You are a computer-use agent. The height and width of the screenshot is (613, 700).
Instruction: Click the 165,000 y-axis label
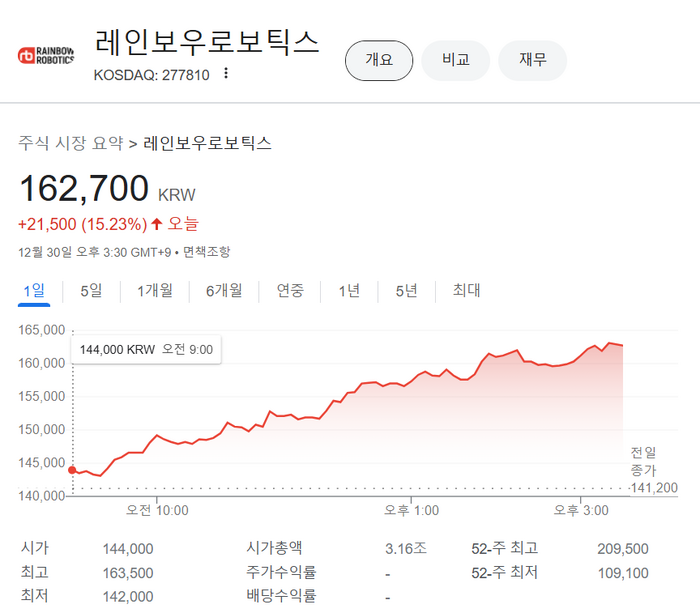pos(42,330)
